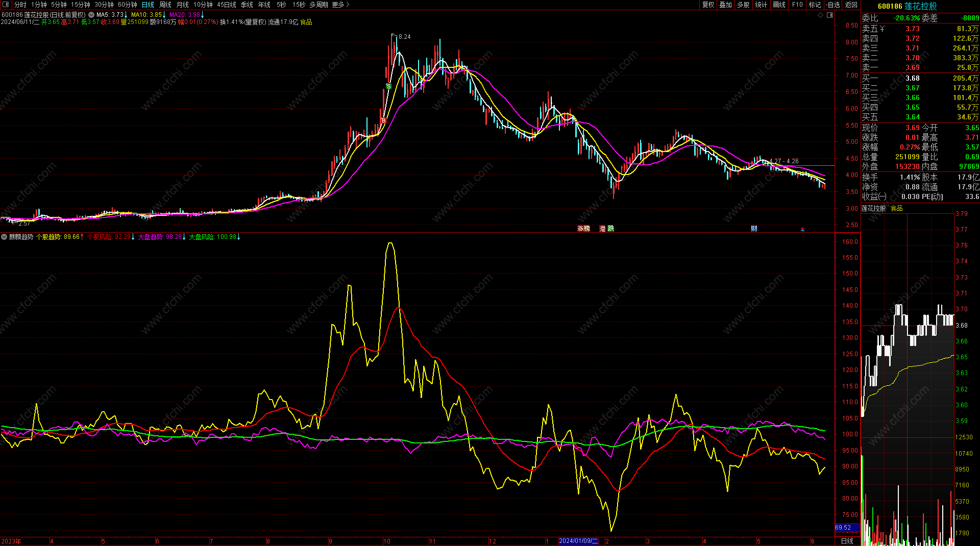Click the 标记 mark button
980x546 pixels.
[815, 5]
